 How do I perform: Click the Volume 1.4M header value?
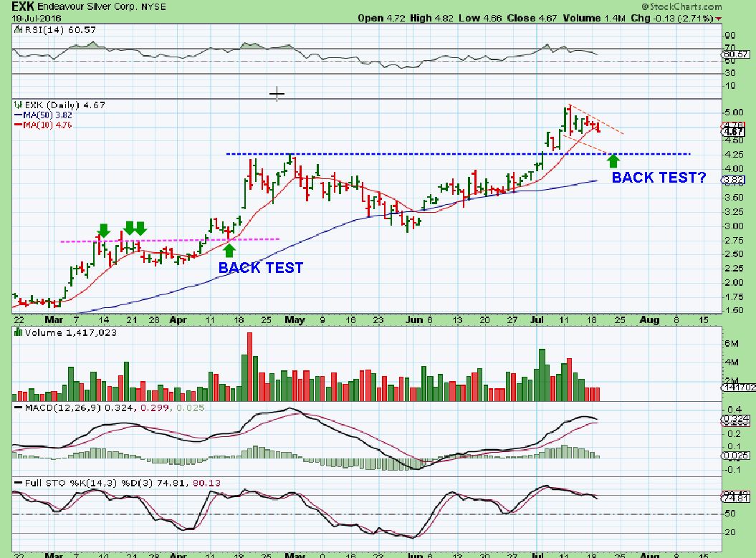click(x=594, y=19)
